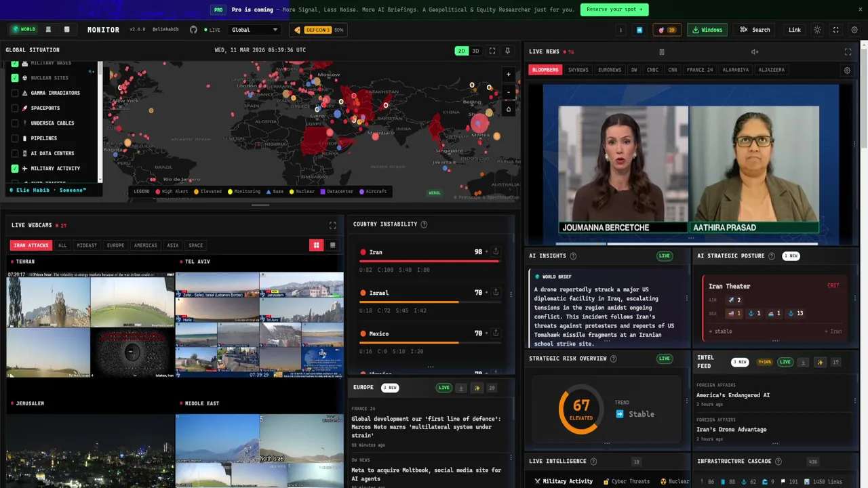Click Iran instability score bar

coord(430,261)
